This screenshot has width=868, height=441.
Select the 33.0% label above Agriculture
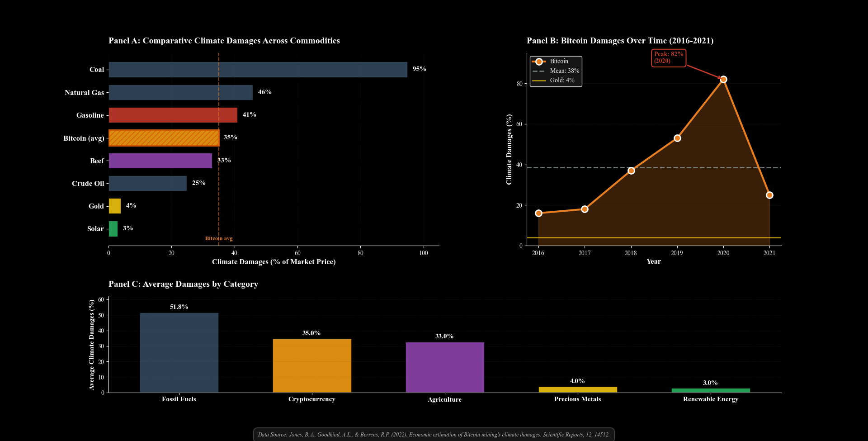tap(444, 336)
